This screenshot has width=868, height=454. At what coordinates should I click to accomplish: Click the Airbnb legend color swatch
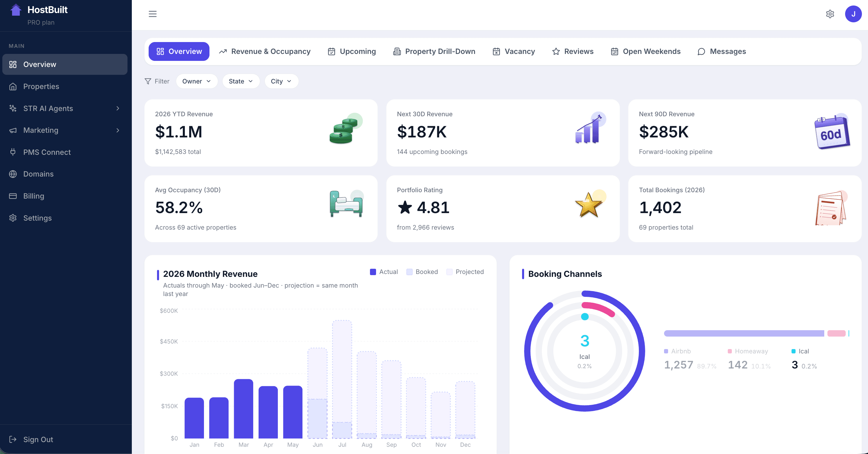[x=666, y=351]
